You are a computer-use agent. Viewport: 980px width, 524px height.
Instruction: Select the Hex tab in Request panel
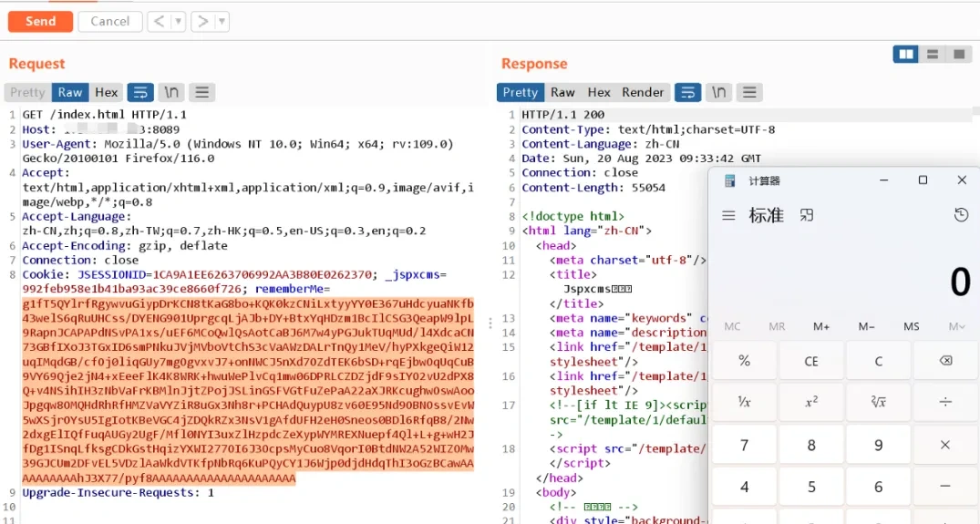(107, 92)
